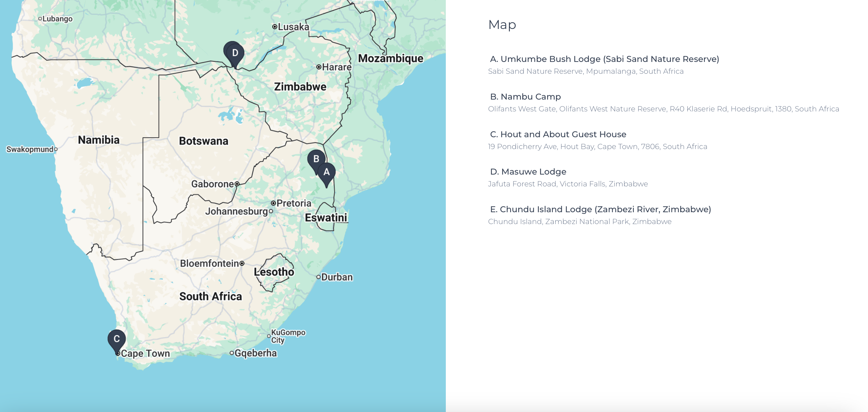The width and height of the screenshot is (868, 412).
Task: Click the Durban city label
Action: pyautogui.click(x=337, y=277)
